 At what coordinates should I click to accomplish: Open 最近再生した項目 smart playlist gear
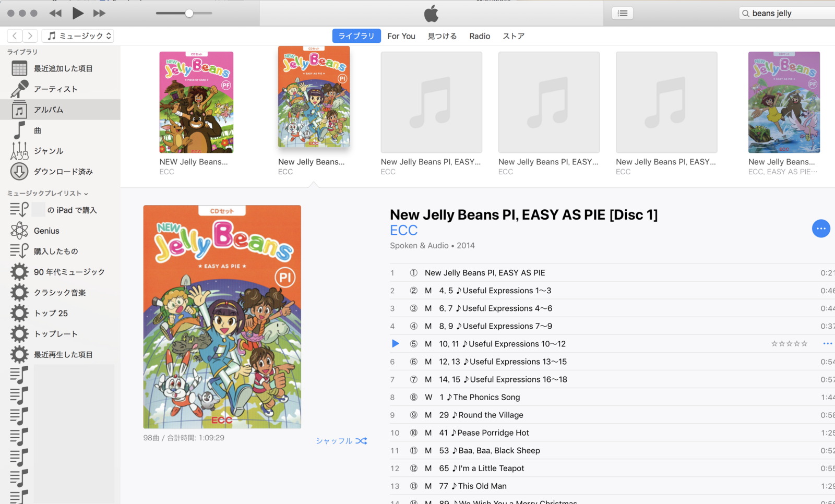click(19, 354)
